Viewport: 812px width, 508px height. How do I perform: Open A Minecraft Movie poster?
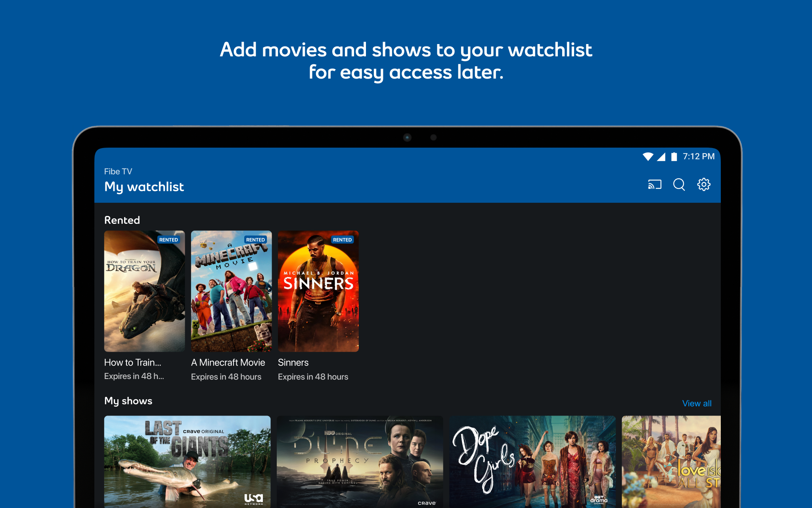point(231,291)
